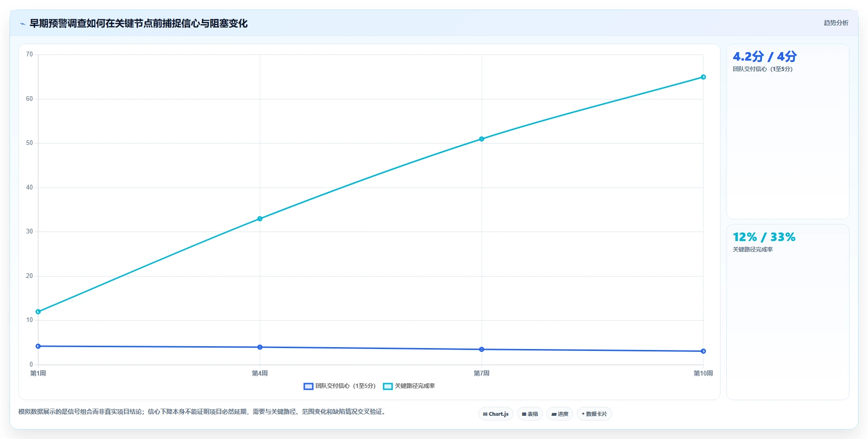Click the 第4周 x-axis label

[260, 373]
